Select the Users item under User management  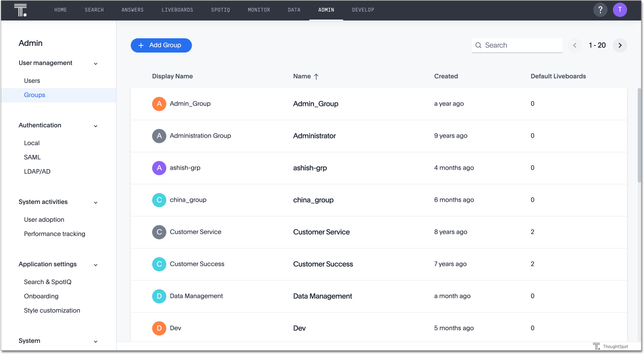click(x=32, y=80)
